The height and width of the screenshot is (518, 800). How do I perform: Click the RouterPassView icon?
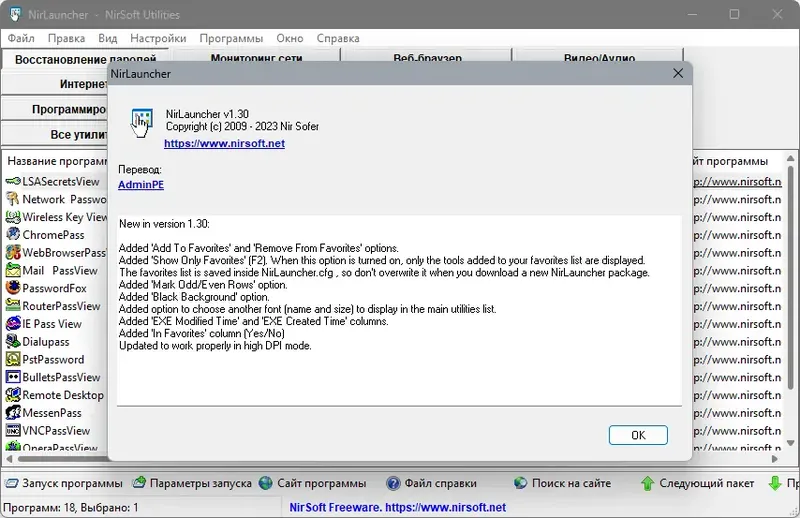pos(13,306)
